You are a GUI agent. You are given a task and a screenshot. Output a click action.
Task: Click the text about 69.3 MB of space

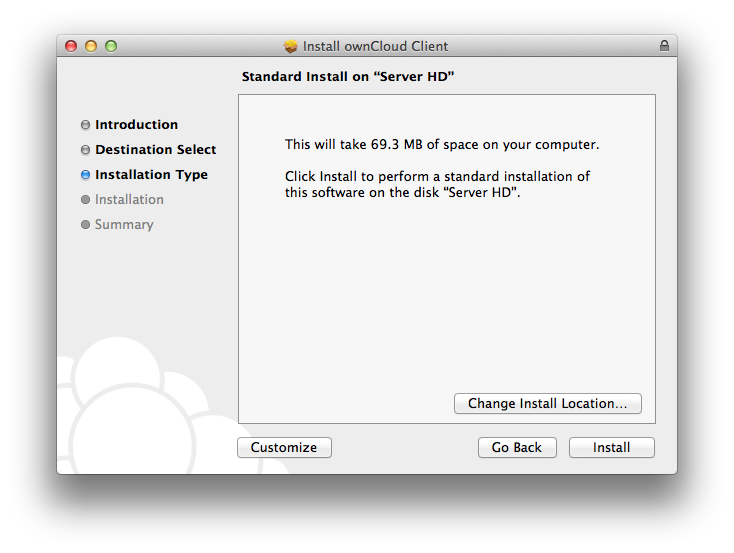click(442, 144)
